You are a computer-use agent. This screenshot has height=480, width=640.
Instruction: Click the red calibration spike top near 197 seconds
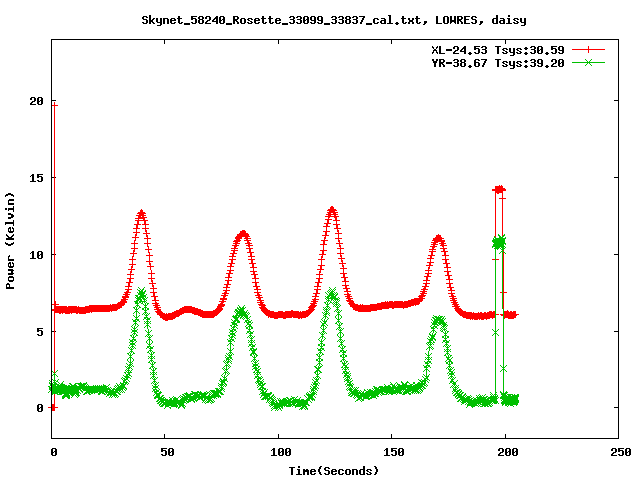pos(499,189)
